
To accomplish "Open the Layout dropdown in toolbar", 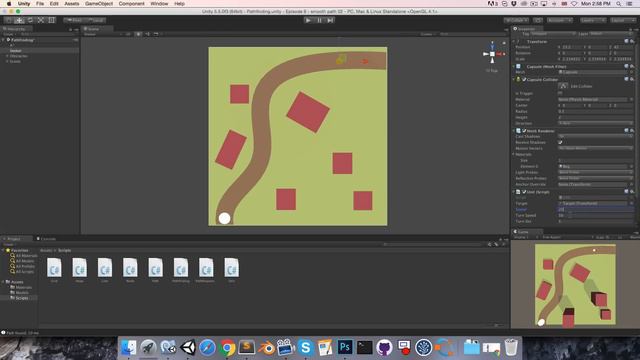I will [x=623, y=20].
